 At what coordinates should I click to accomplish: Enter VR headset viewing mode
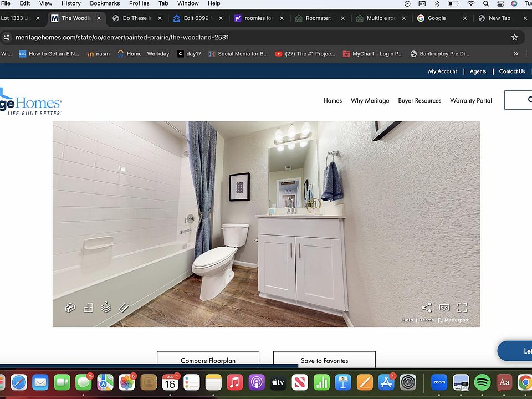click(x=444, y=308)
